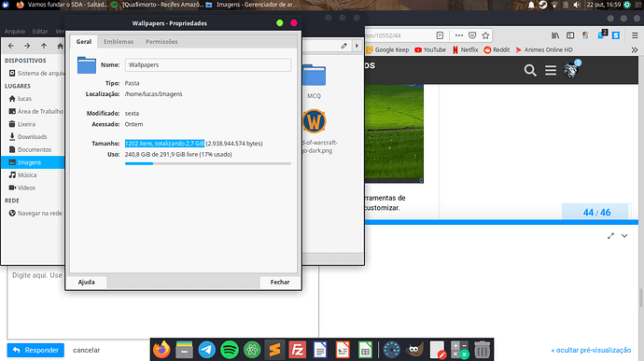The image size is (644, 361).
Task: Open Firefox from the dock
Action: pyautogui.click(x=161, y=350)
